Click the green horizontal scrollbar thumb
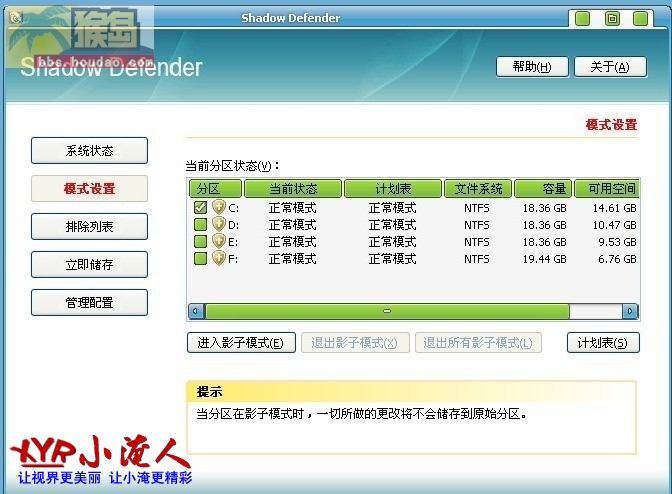 (x=387, y=311)
